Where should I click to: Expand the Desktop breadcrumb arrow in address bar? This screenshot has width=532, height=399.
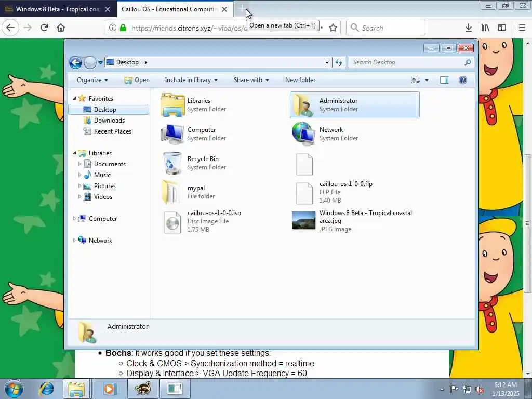[x=146, y=62]
